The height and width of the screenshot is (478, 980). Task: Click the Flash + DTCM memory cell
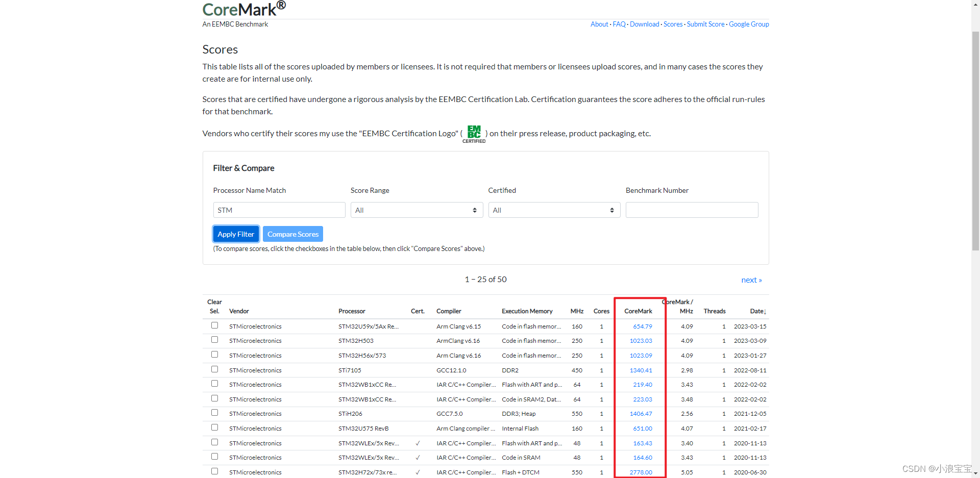tap(521, 472)
